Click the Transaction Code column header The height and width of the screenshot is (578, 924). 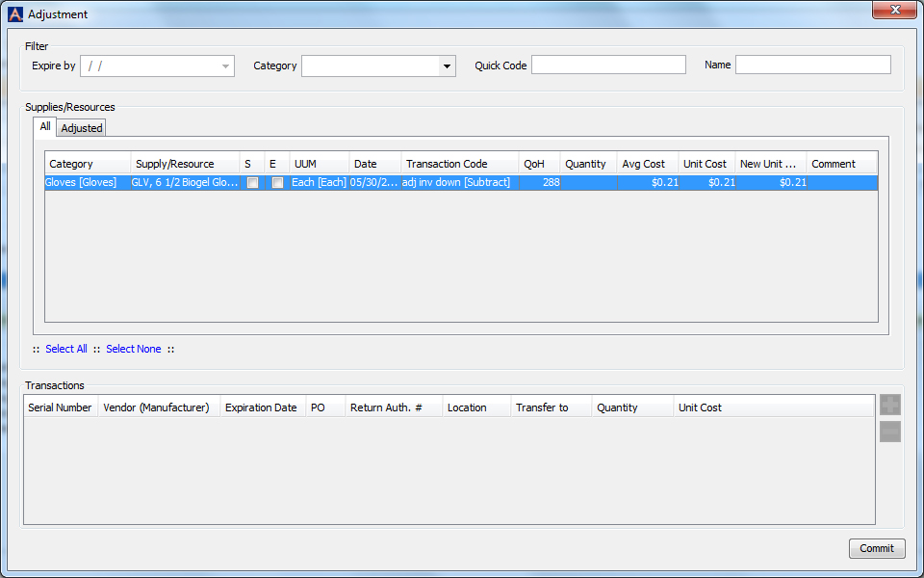[459, 164]
